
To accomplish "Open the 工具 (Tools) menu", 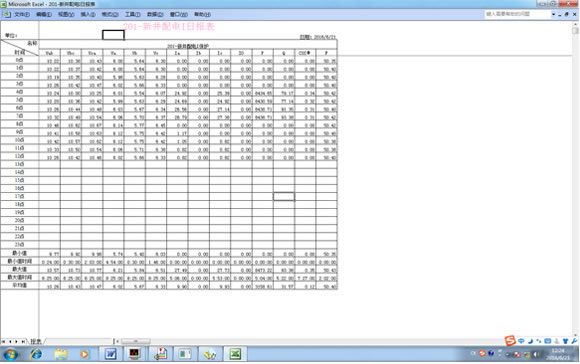I will (x=132, y=14).
